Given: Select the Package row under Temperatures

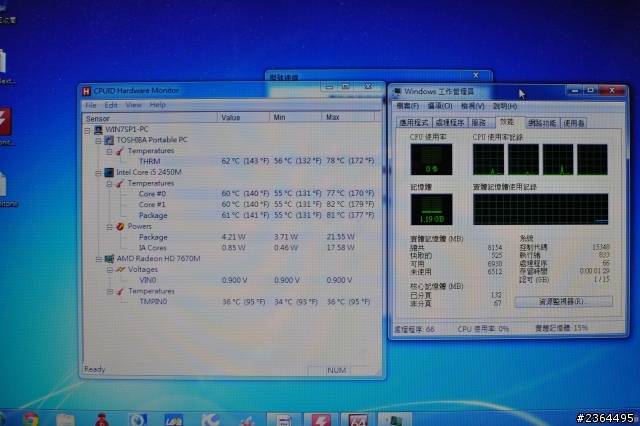Looking at the screenshot, I should [x=229, y=215].
